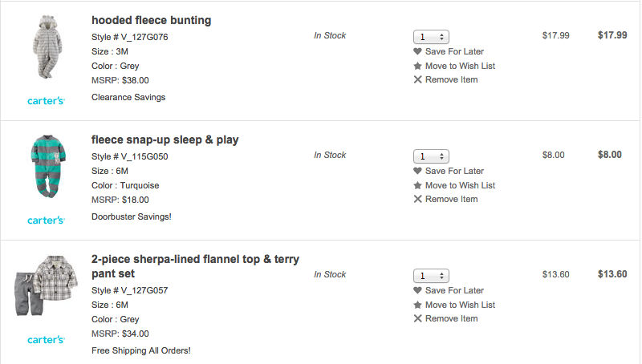Open fleece snap-up sleep & play title link
The image size is (642, 364).
(165, 140)
